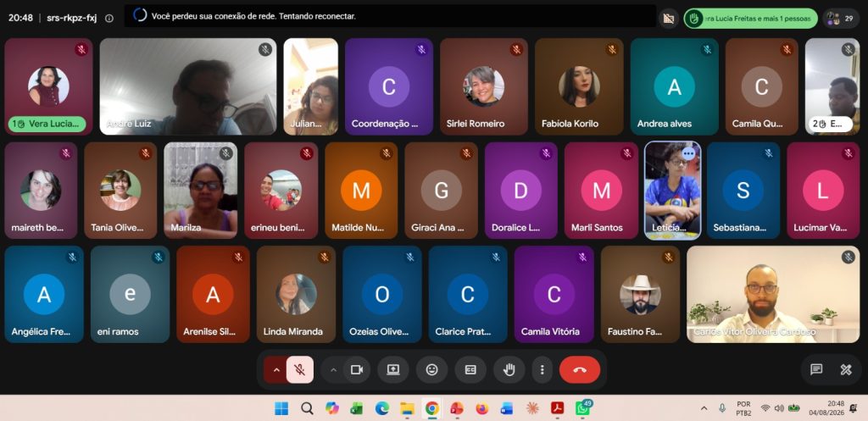Select Carlos Vitor Oliveira Cardoso's video tile

click(x=773, y=294)
